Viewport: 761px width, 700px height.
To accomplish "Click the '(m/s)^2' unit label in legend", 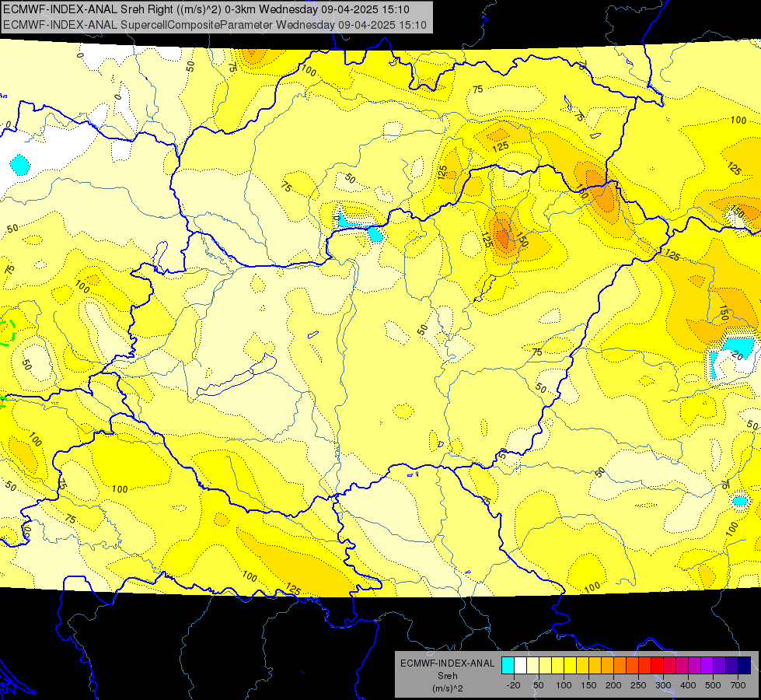I will tap(447, 688).
